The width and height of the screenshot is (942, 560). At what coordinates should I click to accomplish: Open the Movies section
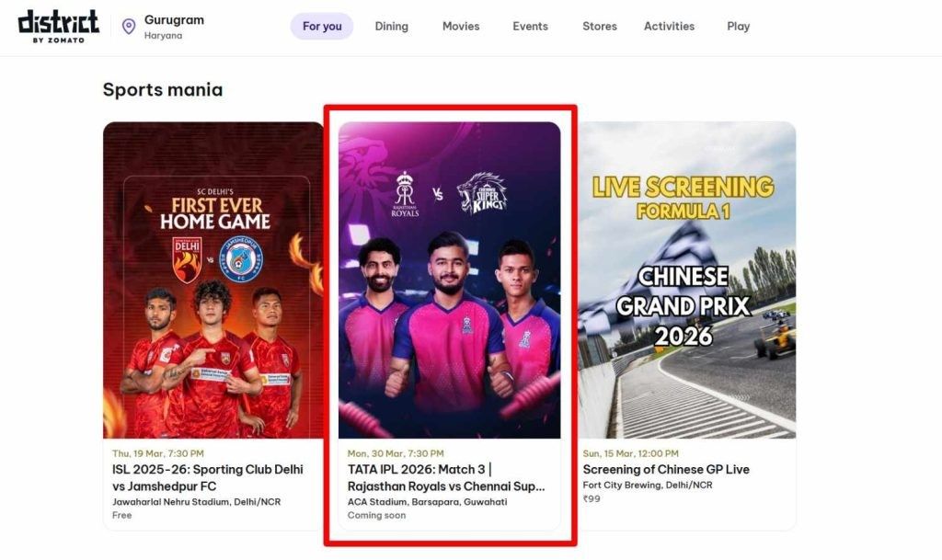click(x=460, y=26)
